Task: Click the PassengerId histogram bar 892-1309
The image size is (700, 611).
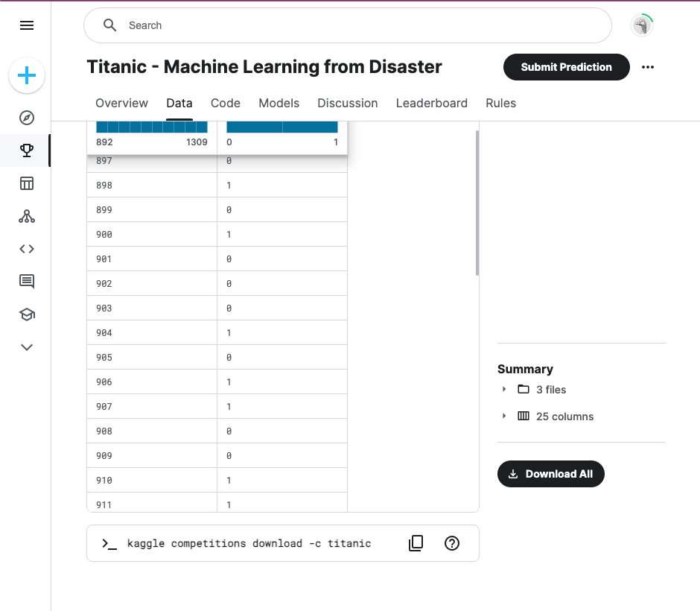Action: coord(152,127)
